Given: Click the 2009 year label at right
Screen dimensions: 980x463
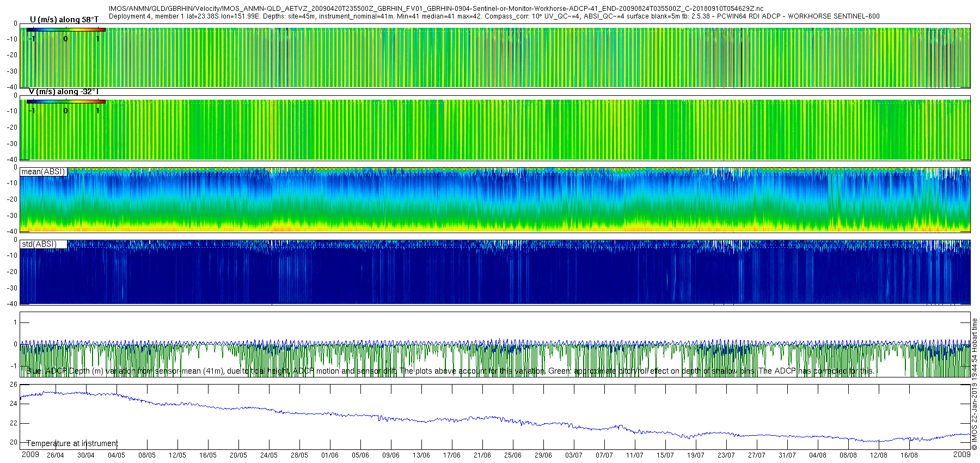Looking at the screenshot, I should coord(961,454).
